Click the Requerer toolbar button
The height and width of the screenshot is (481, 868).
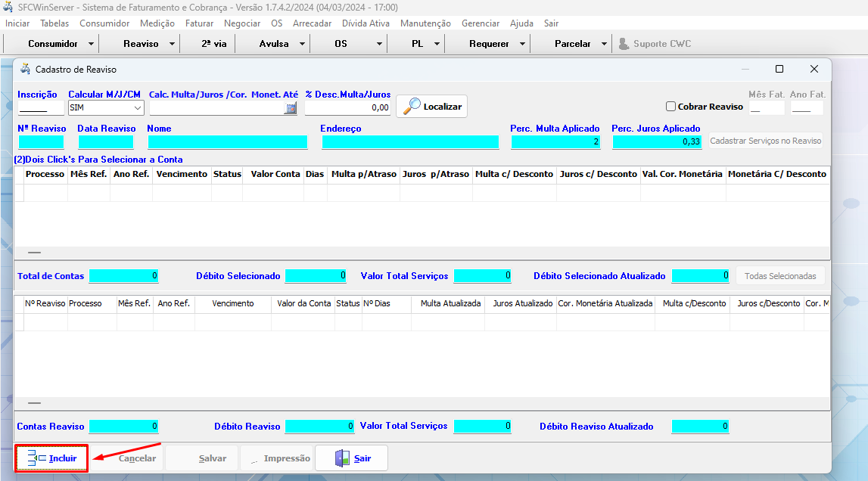(489, 44)
